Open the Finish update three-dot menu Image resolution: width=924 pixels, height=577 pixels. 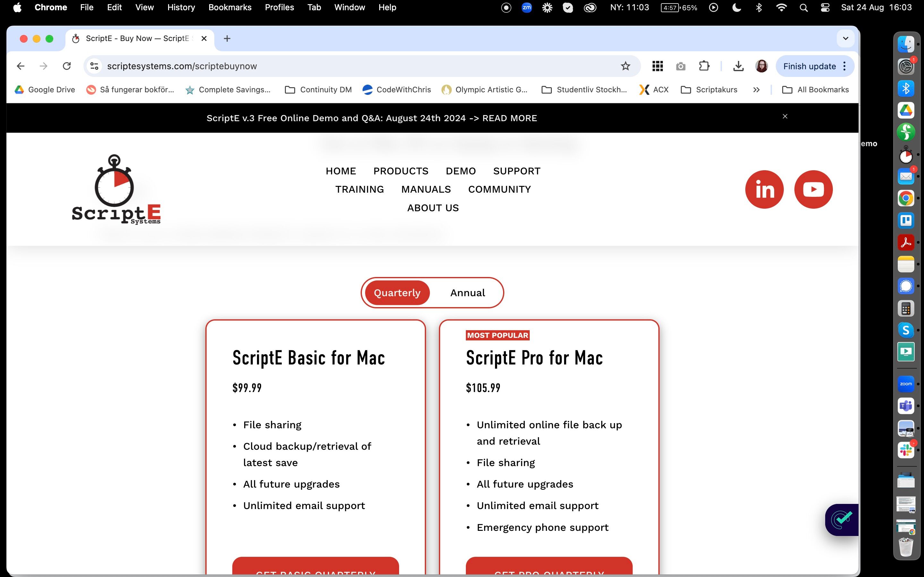pyautogui.click(x=844, y=66)
